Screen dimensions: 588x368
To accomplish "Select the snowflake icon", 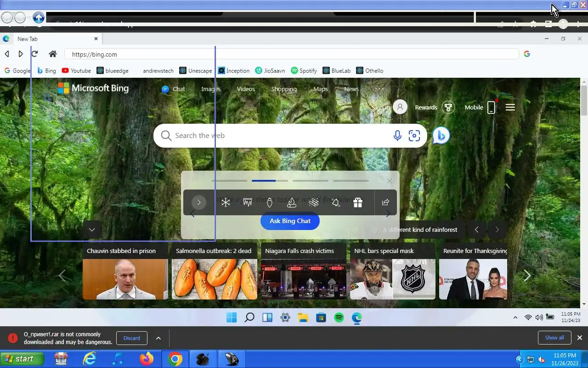I will (226, 202).
